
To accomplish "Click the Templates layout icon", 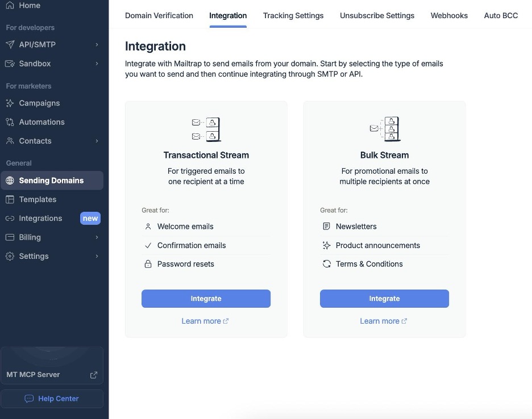I will pos(10,199).
